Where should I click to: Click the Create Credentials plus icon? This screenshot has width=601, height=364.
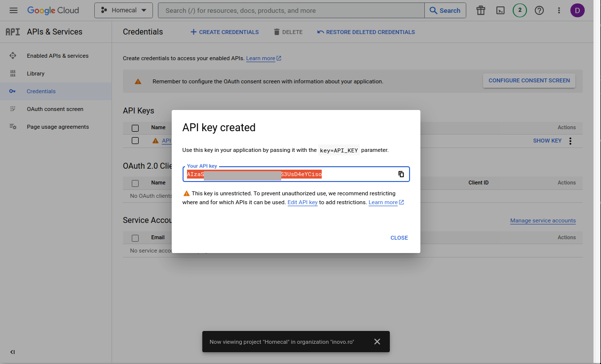click(x=195, y=32)
